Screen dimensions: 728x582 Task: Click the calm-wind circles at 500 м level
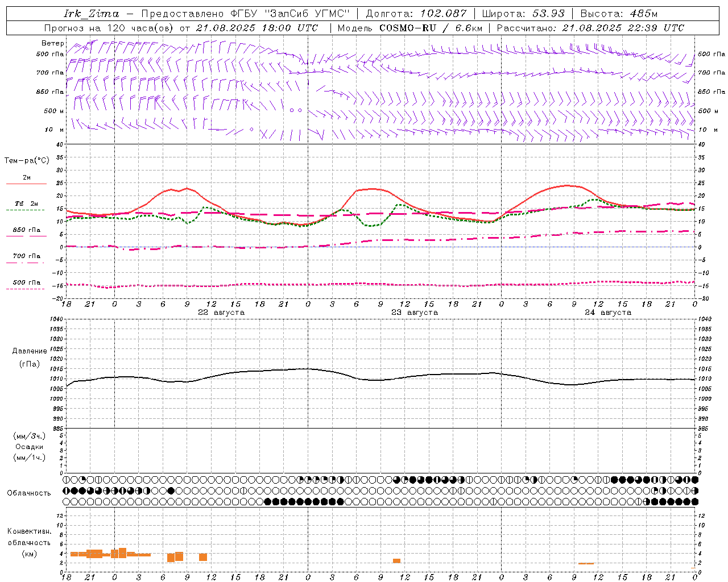[x=296, y=110]
